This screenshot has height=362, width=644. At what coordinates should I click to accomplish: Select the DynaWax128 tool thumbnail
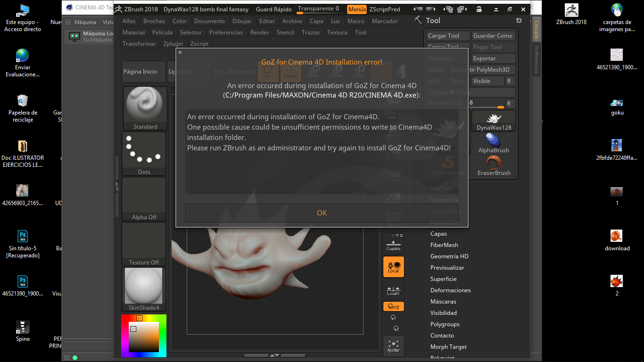click(494, 121)
